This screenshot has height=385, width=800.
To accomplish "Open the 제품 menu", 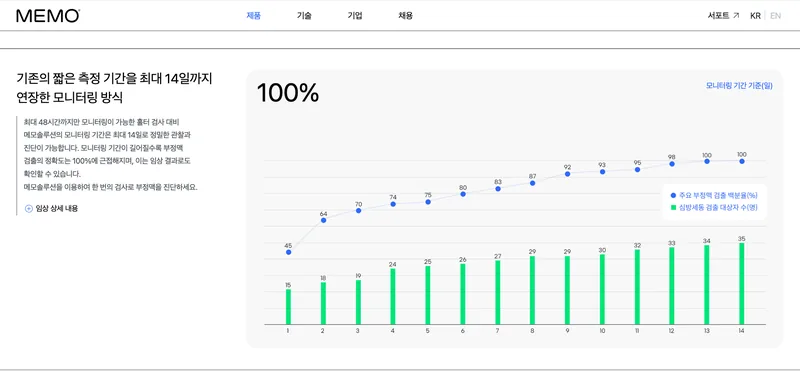I will (254, 16).
